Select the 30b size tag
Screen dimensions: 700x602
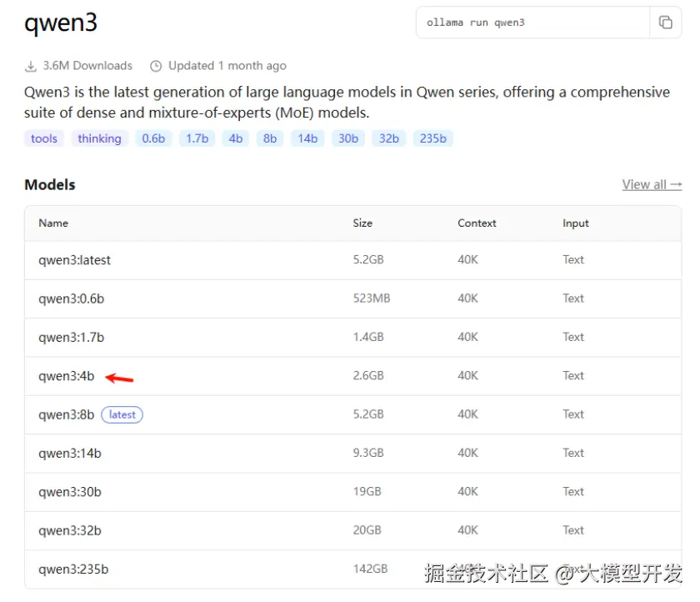click(348, 138)
